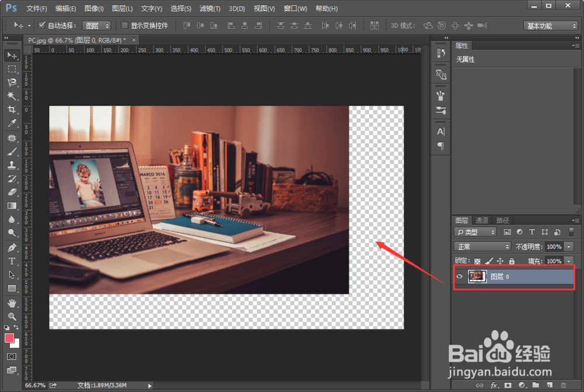Toggle Quick Mask mode
This screenshot has width=584, height=392.
[x=12, y=356]
